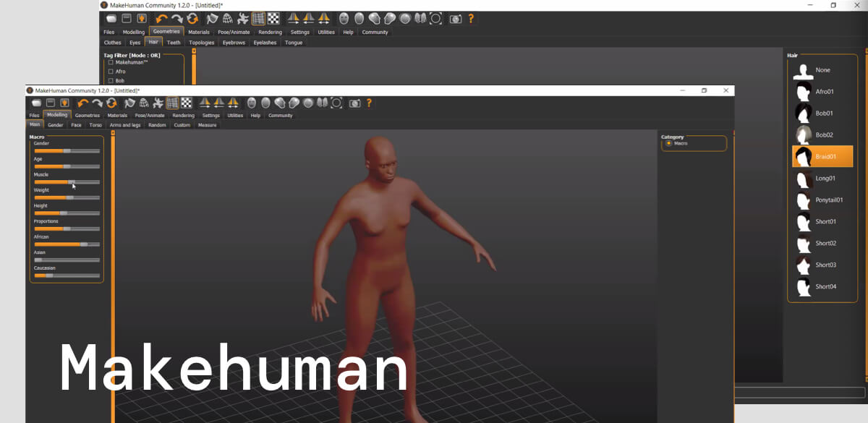
Task: Click double-arrow Symmetry icon, front window
Action: click(233, 103)
